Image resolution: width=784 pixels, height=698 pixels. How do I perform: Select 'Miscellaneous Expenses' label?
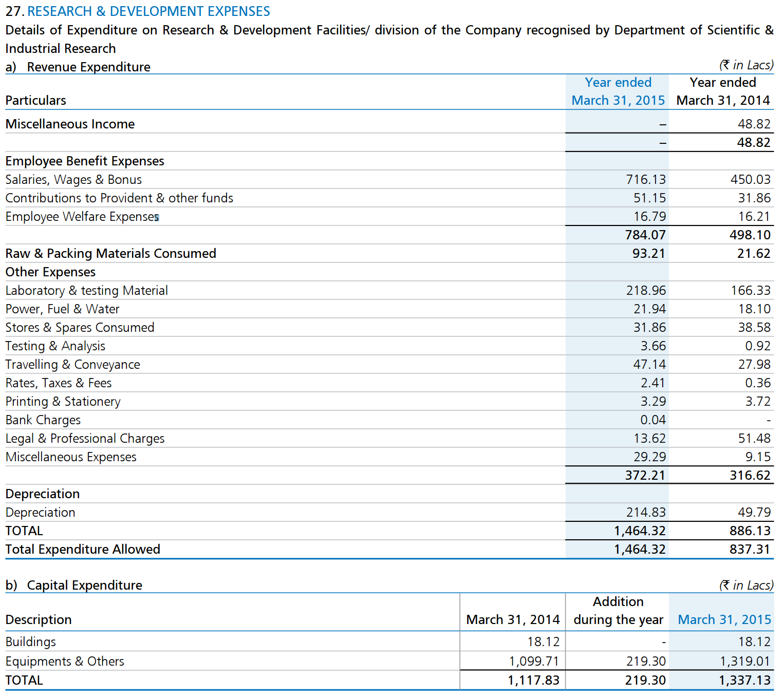click(71, 457)
